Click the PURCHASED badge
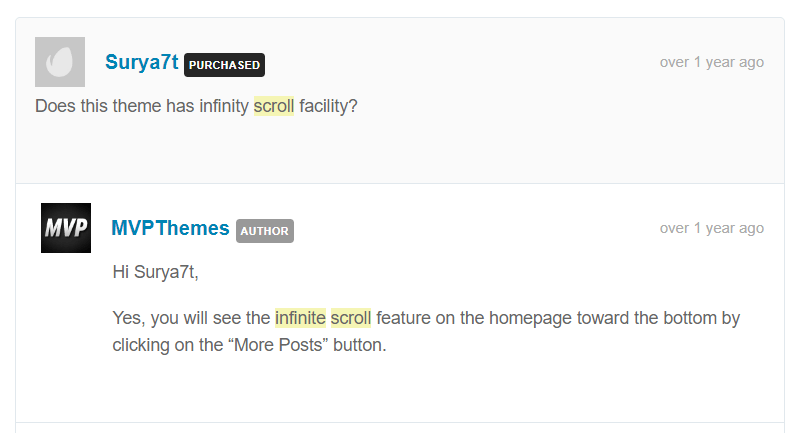 pyautogui.click(x=224, y=65)
